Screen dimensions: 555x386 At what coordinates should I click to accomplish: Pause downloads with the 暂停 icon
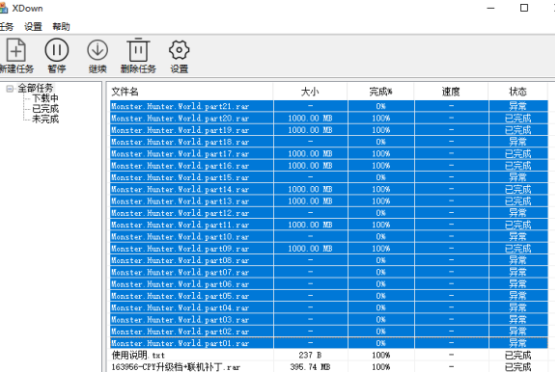pyautogui.click(x=57, y=50)
